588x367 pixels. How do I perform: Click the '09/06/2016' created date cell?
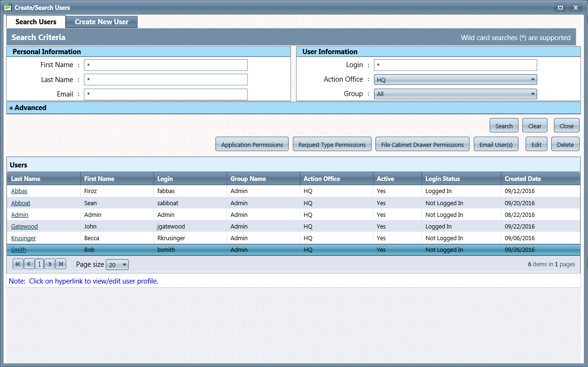point(540,238)
